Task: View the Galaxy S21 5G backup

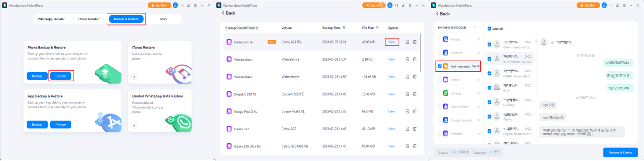Action: pos(392,42)
